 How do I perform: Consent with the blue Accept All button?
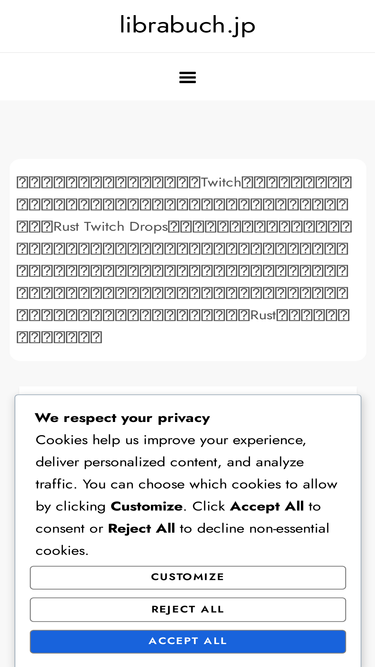[x=188, y=641]
